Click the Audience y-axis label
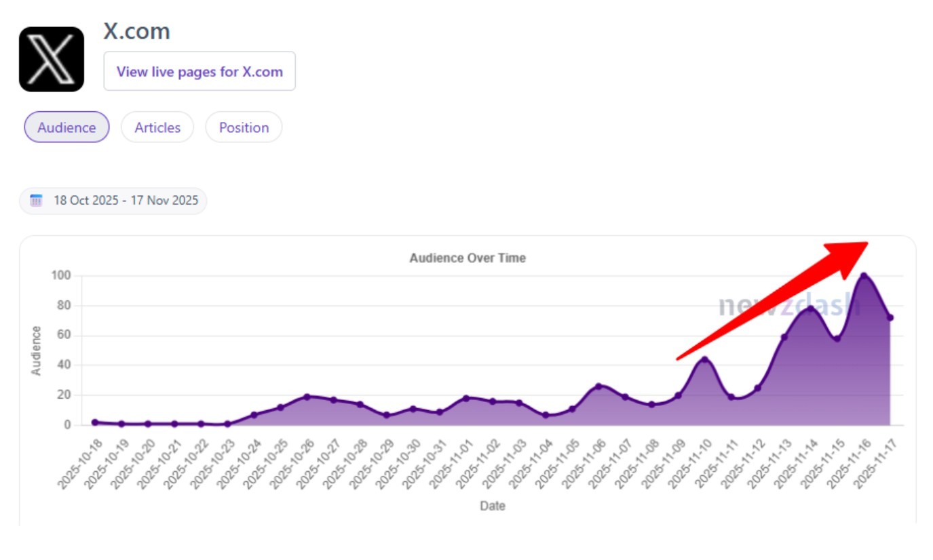 (37, 350)
